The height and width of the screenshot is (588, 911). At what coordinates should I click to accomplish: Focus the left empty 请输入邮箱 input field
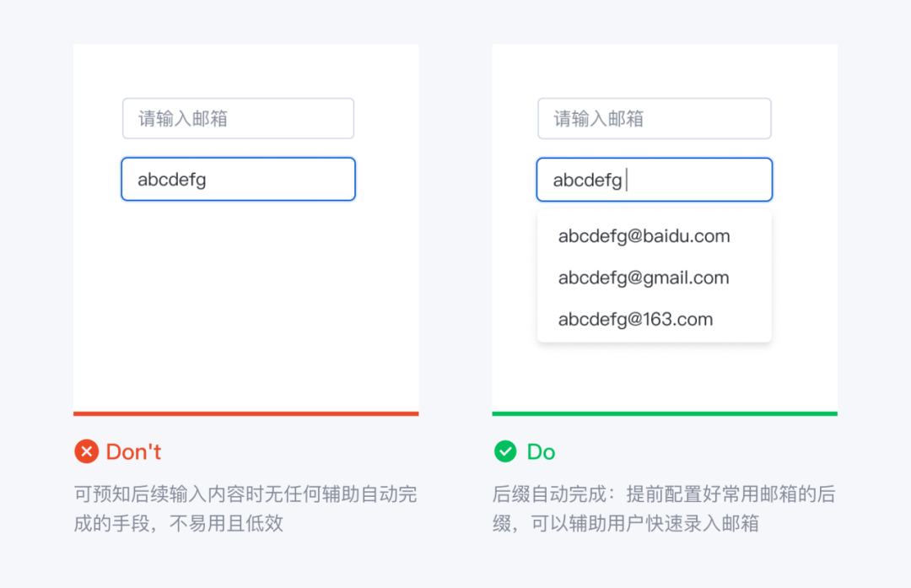pyautogui.click(x=238, y=119)
